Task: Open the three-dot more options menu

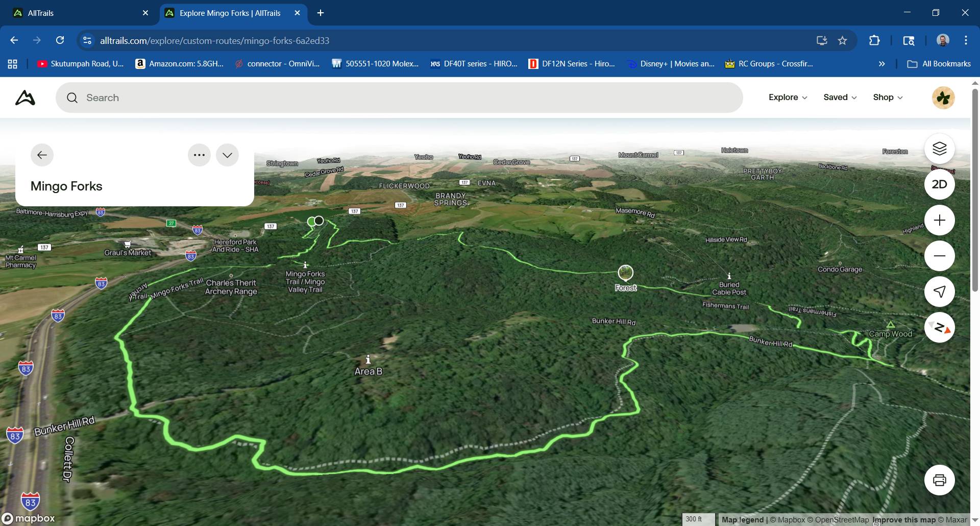Action: (x=199, y=155)
